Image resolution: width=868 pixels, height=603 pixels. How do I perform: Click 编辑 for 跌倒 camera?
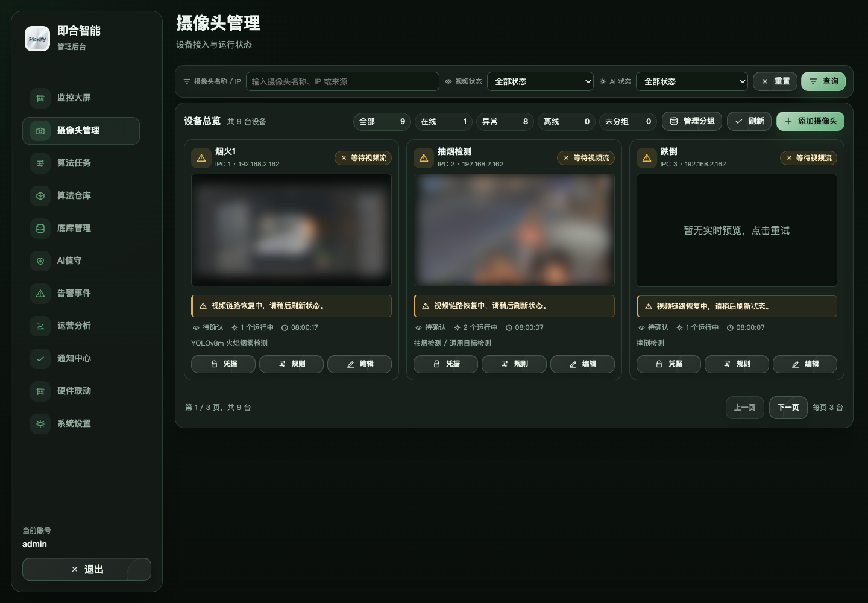pyautogui.click(x=805, y=364)
